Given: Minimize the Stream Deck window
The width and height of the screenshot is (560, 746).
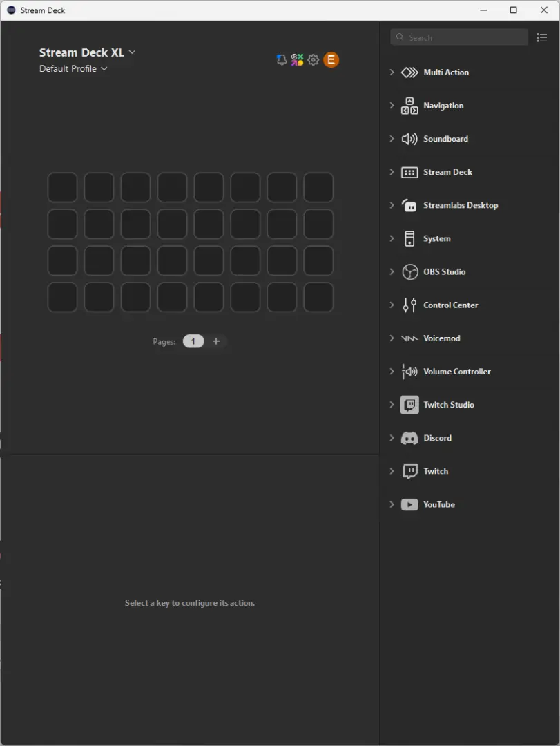Looking at the screenshot, I should pyautogui.click(x=483, y=10).
